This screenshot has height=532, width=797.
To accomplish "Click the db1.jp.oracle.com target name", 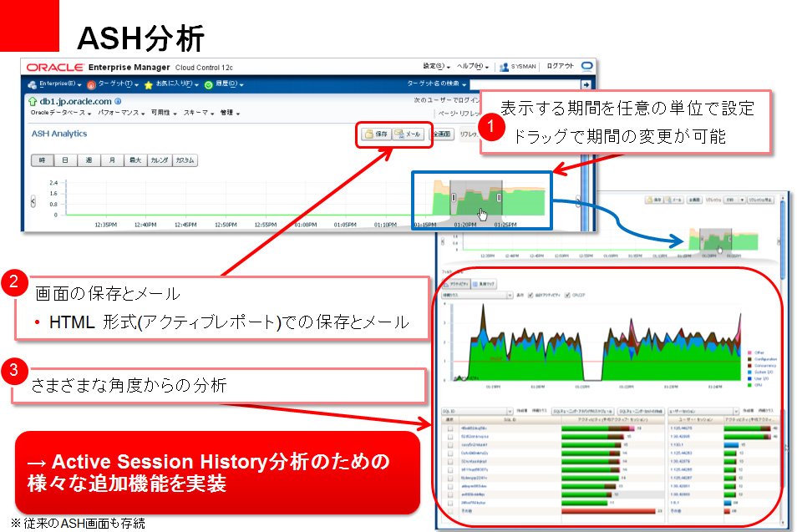I will coord(75,101).
